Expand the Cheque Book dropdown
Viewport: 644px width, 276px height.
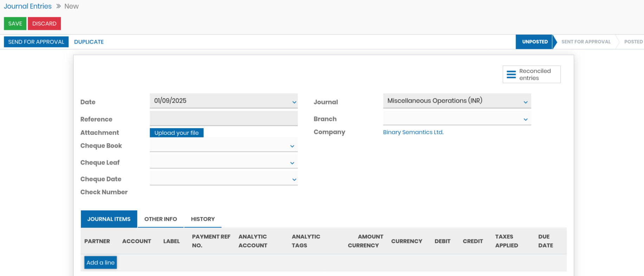292,146
